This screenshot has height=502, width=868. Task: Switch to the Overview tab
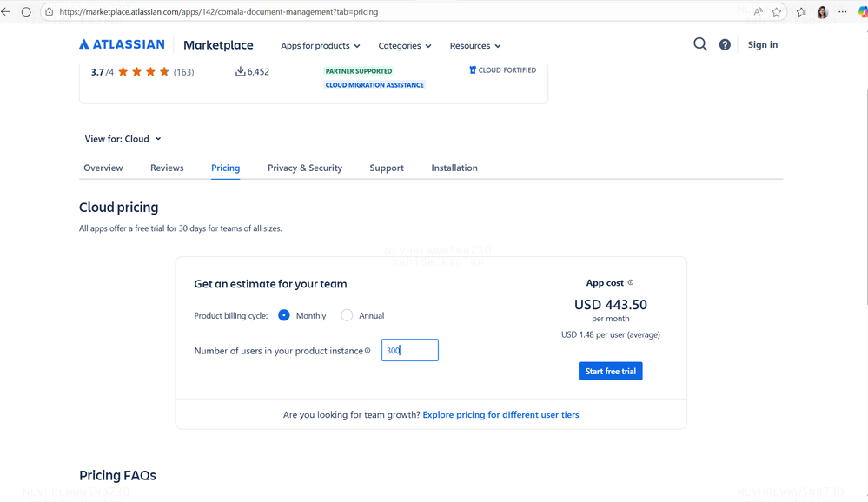[x=103, y=168]
